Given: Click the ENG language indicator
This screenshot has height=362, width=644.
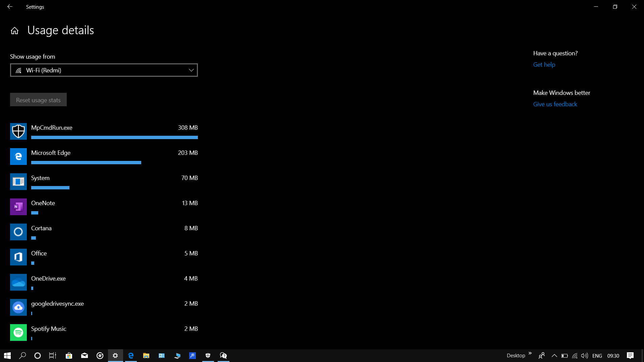Looking at the screenshot, I should click(x=597, y=356).
